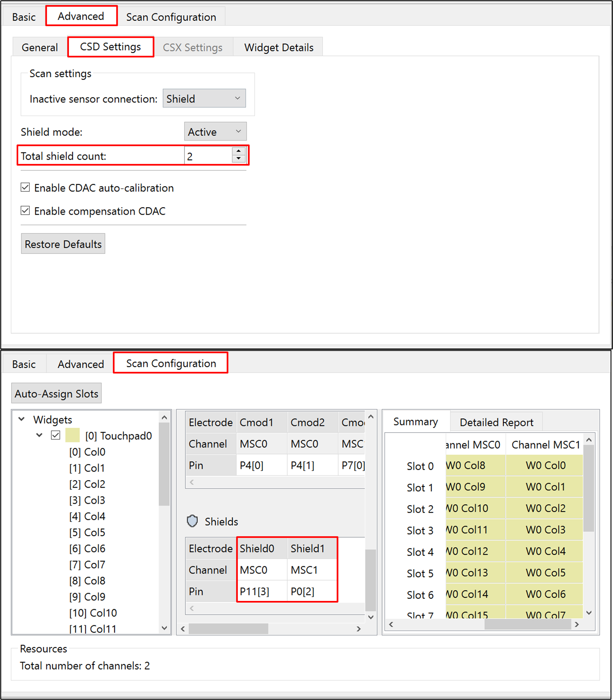Open Inactive sensor connection dropdown
The width and height of the screenshot is (613, 700).
coord(204,98)
